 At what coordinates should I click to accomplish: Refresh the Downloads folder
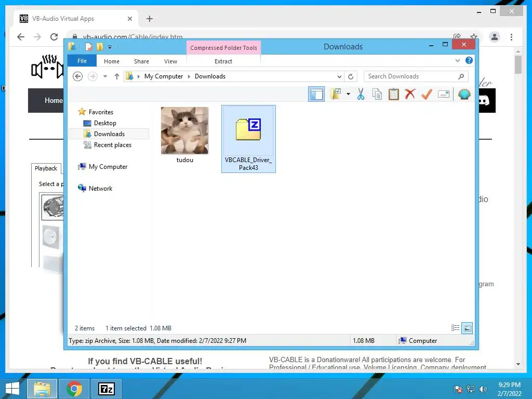click(351, 76)
